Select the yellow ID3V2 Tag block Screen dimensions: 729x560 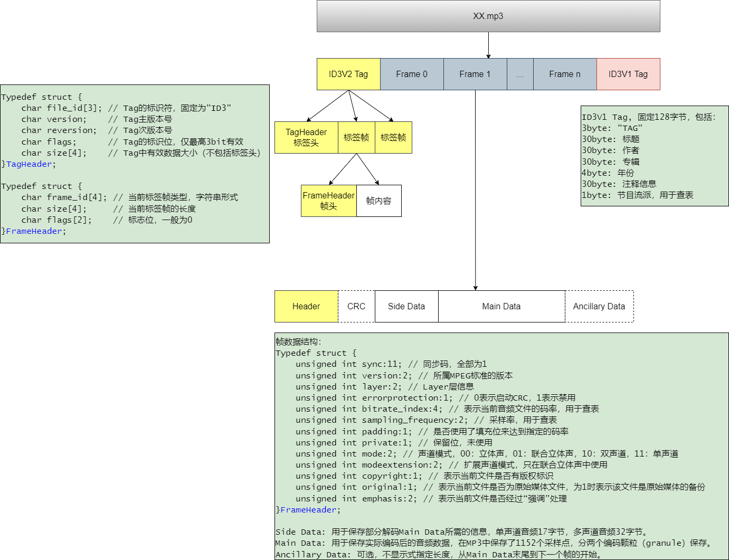coord(348,74)
